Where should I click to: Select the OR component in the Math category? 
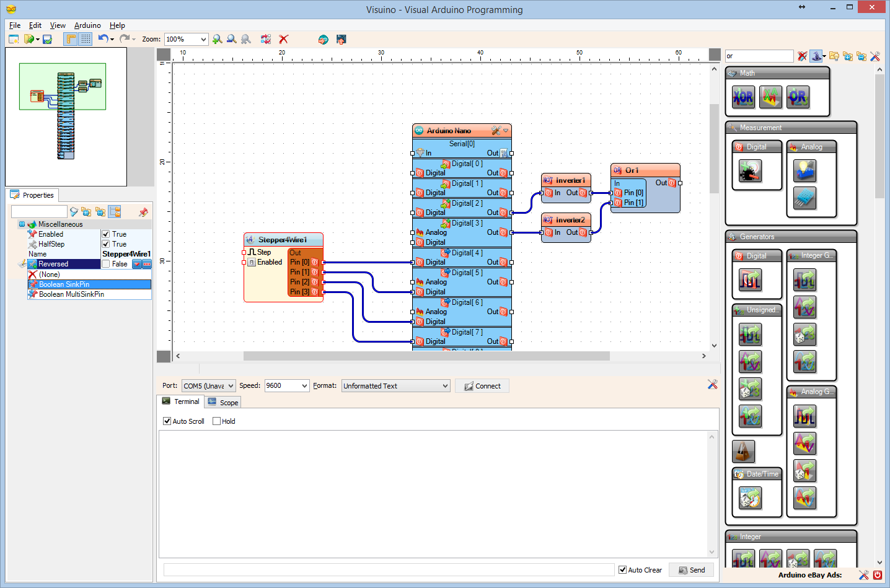point(798,97)
